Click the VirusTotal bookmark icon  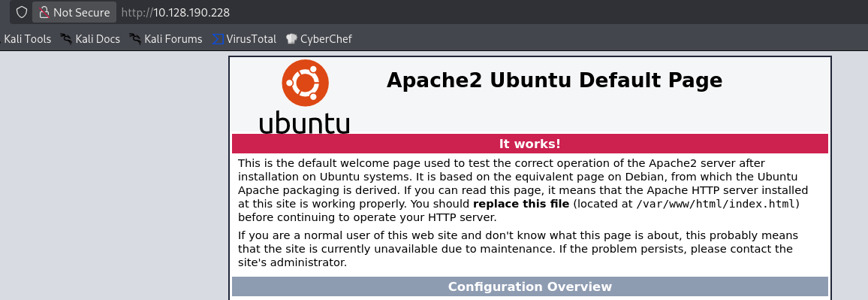pyautogui.click(x=218, y=39)
